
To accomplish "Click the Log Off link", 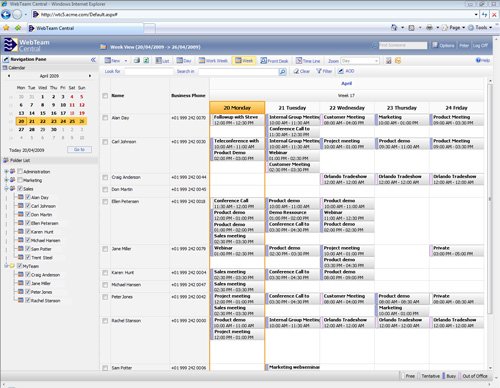I will 480,45.
